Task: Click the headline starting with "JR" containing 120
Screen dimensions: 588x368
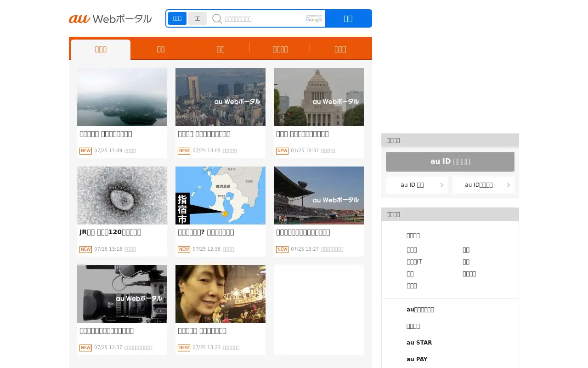Action: [x=110, y=232]
